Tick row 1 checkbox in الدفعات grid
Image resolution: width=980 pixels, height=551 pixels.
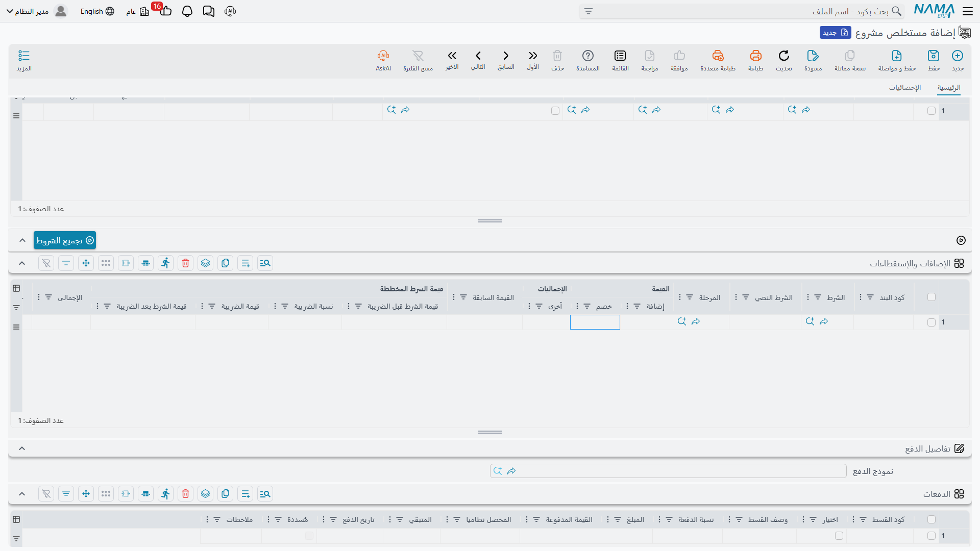point(932,536)
